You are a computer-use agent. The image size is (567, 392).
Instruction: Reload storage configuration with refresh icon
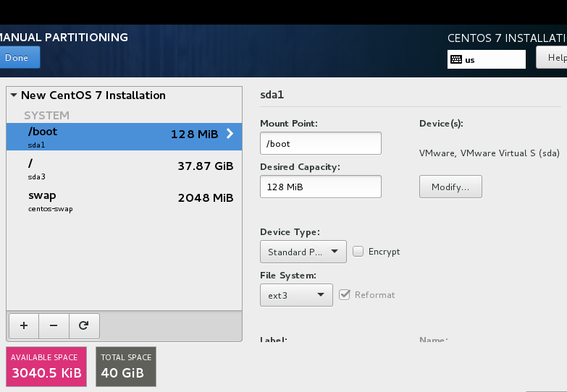(84, 326)
